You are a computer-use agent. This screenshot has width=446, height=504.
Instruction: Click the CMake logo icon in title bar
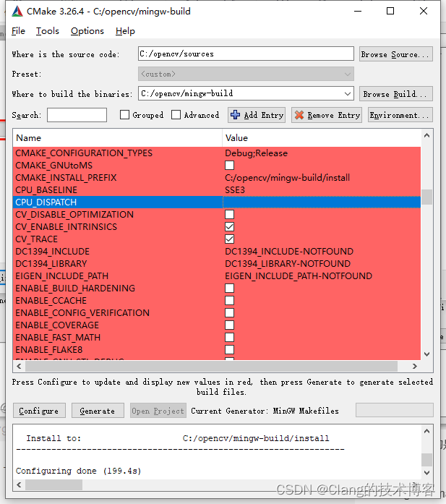[17, 12]
